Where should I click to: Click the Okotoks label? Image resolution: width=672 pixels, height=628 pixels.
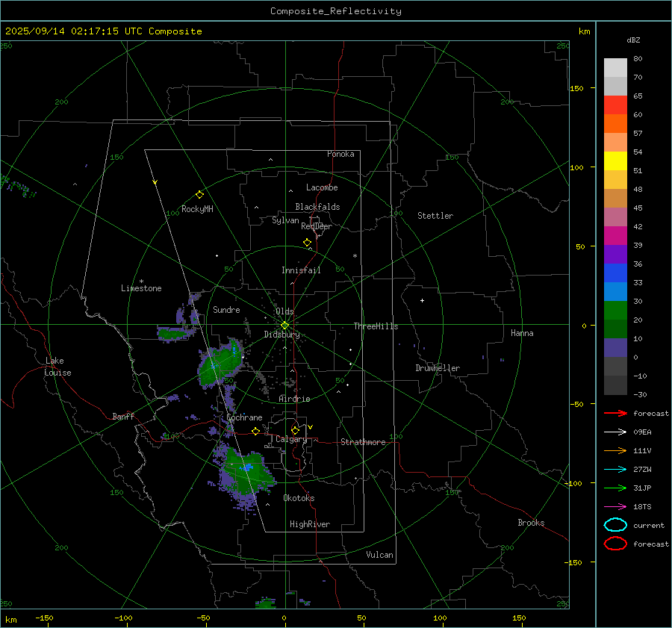point(299,498)
